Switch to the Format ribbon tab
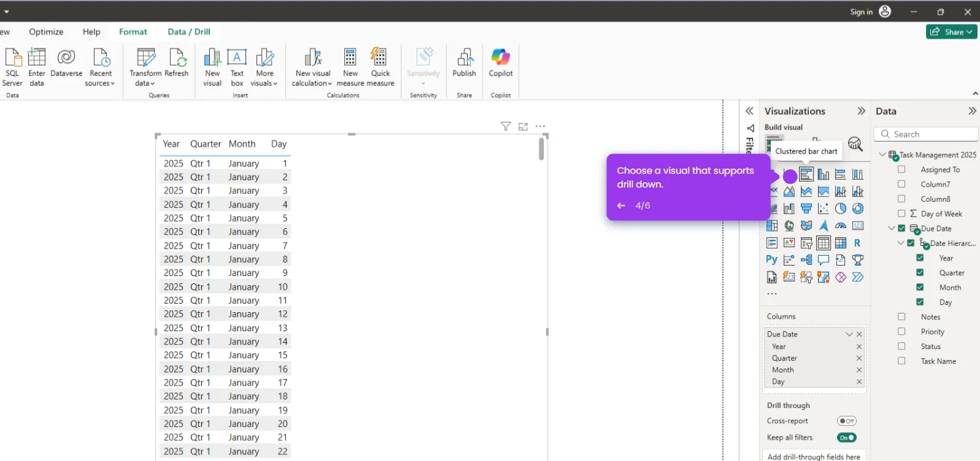 pyautogui.click(x=133, y=31)
